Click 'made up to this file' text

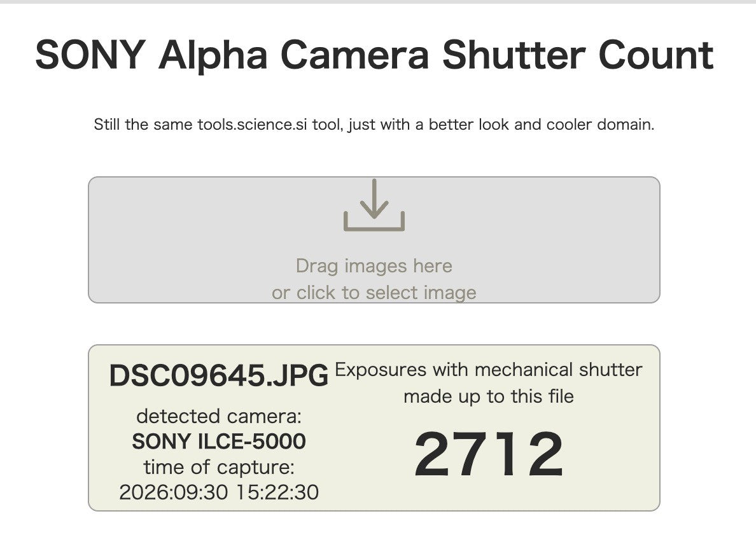489,397
